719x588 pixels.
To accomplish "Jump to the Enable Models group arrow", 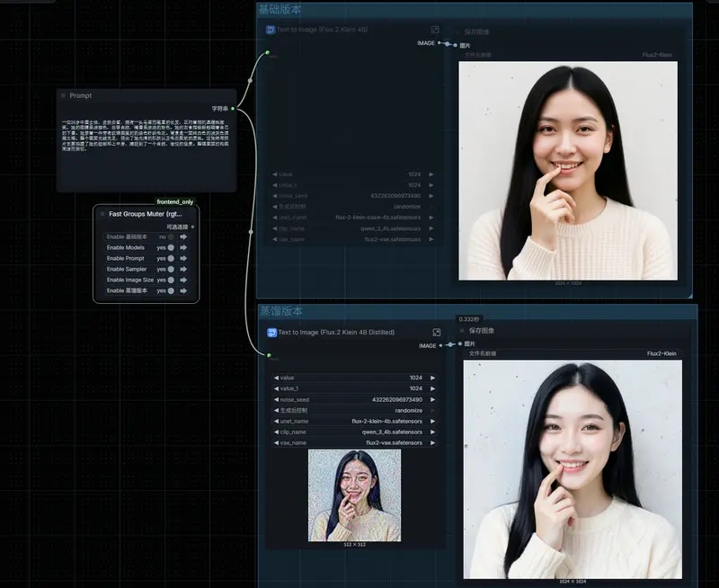I will tap(183, 247).
